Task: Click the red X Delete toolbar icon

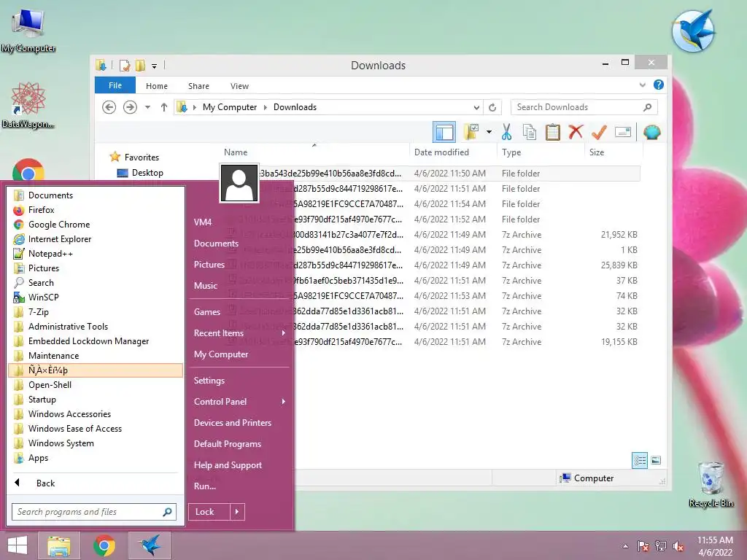Action: 576,132
